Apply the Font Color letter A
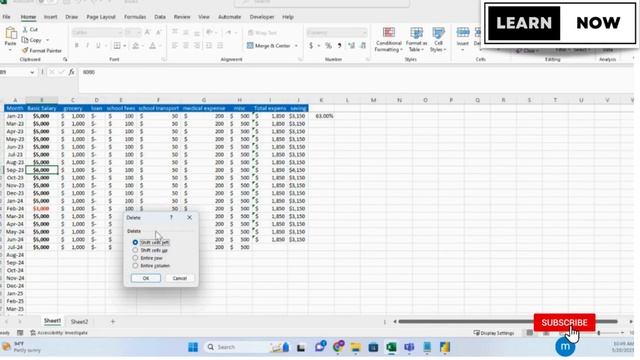 (x=152, y=46)
